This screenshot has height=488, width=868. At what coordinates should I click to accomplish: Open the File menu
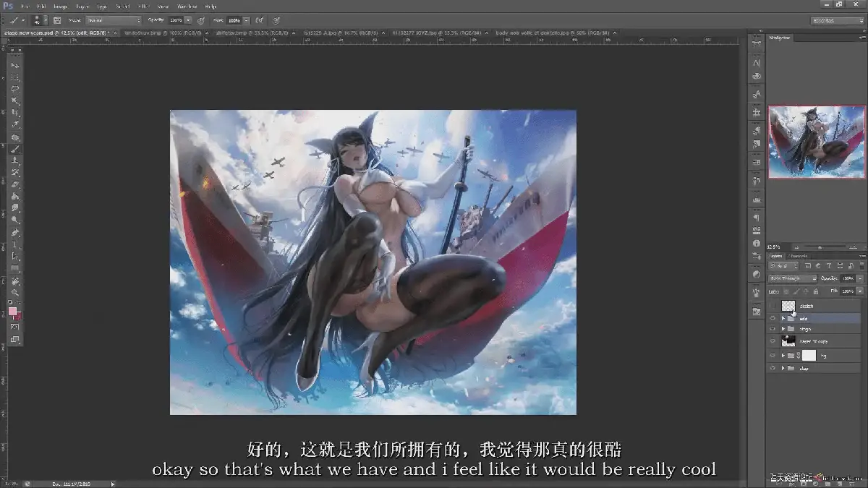[x=25, y=7]
